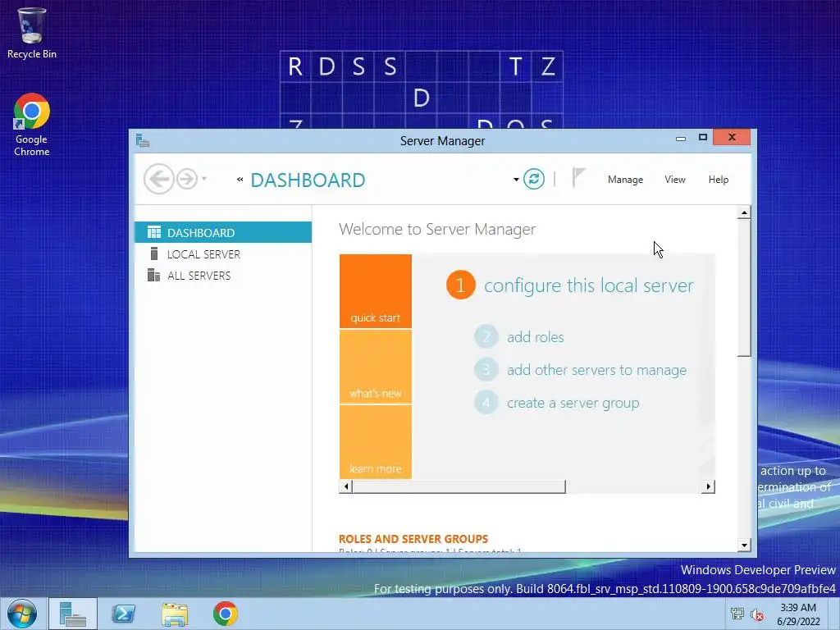The width and height of the screenshot is (840, 630).
Task: Click the muted volume icon in the system tray
Action: (x=757, y=614)
